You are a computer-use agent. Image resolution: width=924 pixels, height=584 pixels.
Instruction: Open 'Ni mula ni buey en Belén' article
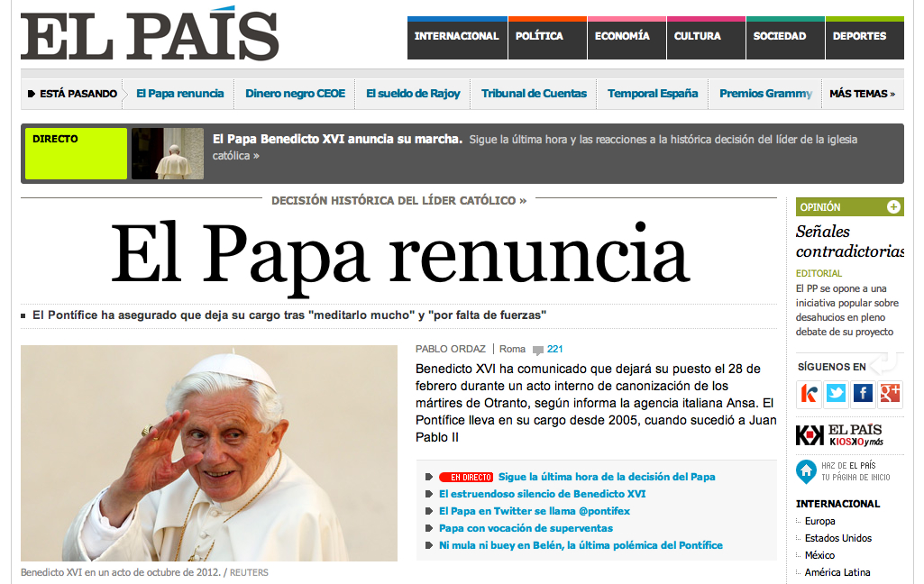click(581, 545)
